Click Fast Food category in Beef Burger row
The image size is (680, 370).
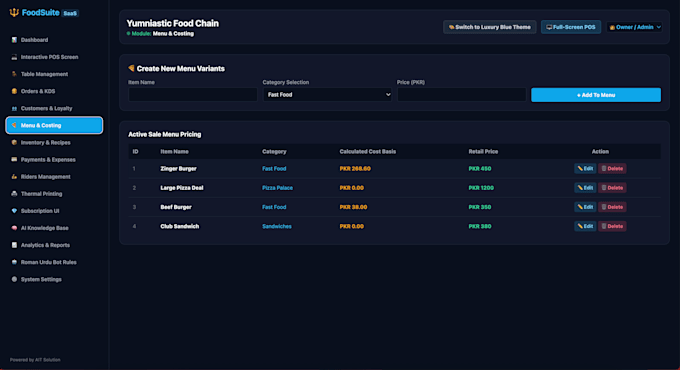274,207
